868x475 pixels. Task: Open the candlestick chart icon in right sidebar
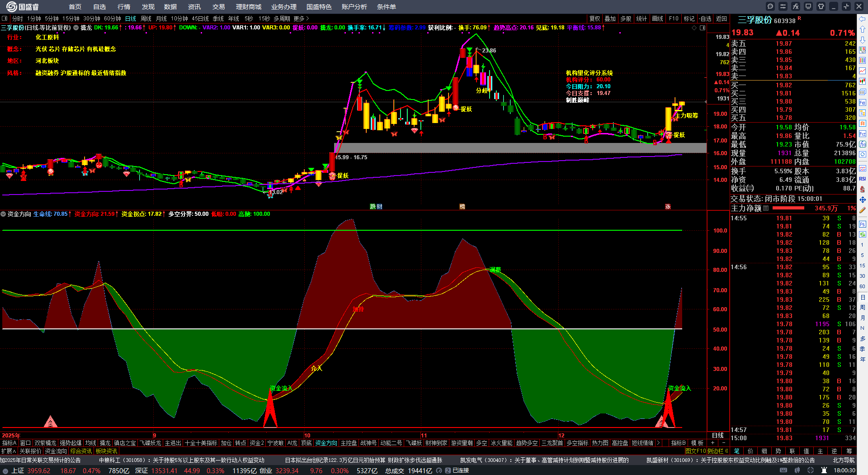[x=863, y=81]
